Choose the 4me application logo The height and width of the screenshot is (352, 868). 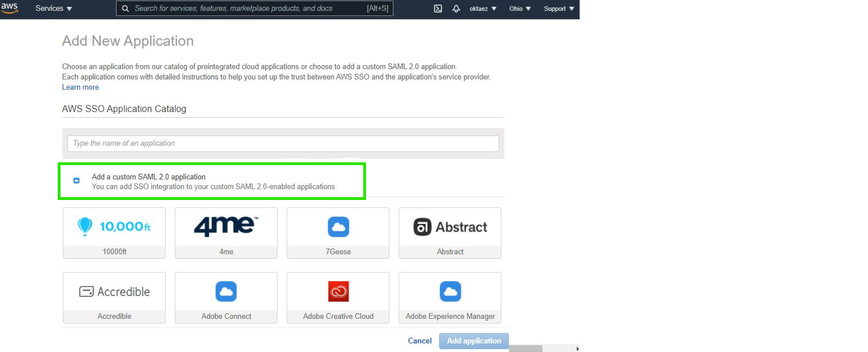[x=226, y=227]
